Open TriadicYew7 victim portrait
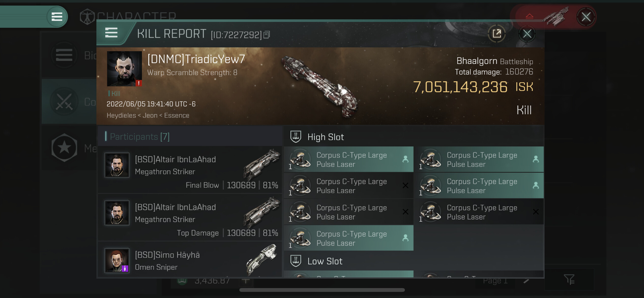This screenshot has width=644, height=298. (x=124, y=69)
